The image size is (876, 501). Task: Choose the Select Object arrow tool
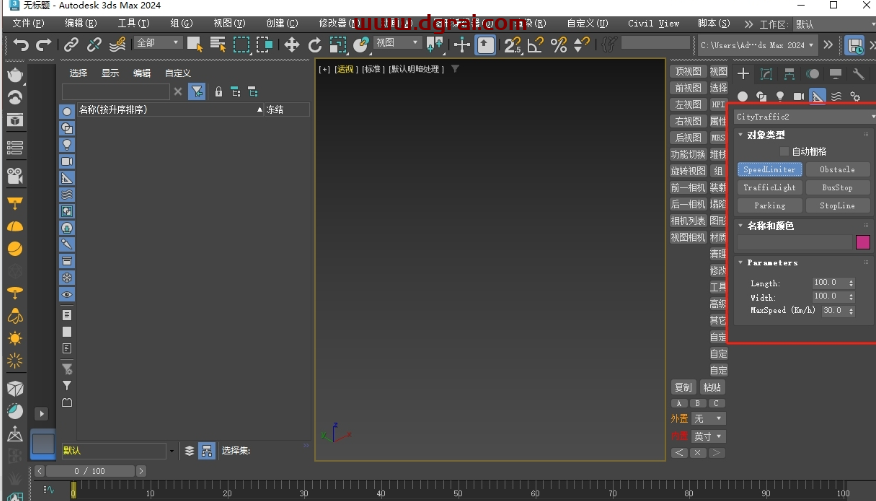pos(194,45)
